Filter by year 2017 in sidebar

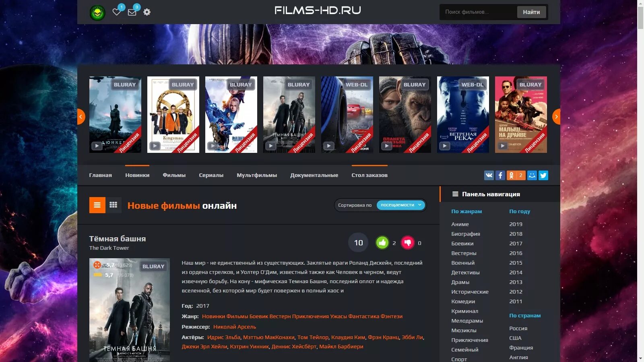[516, 243]
